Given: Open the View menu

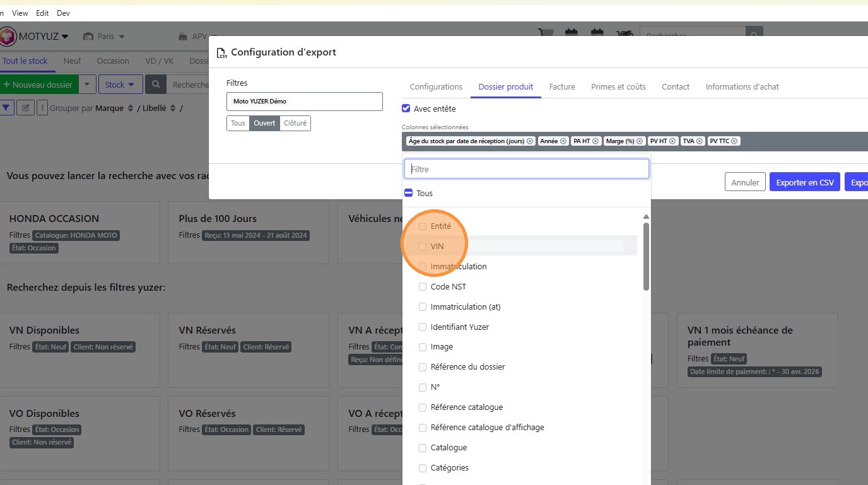Looking at the screenshot, I should 20,13.
